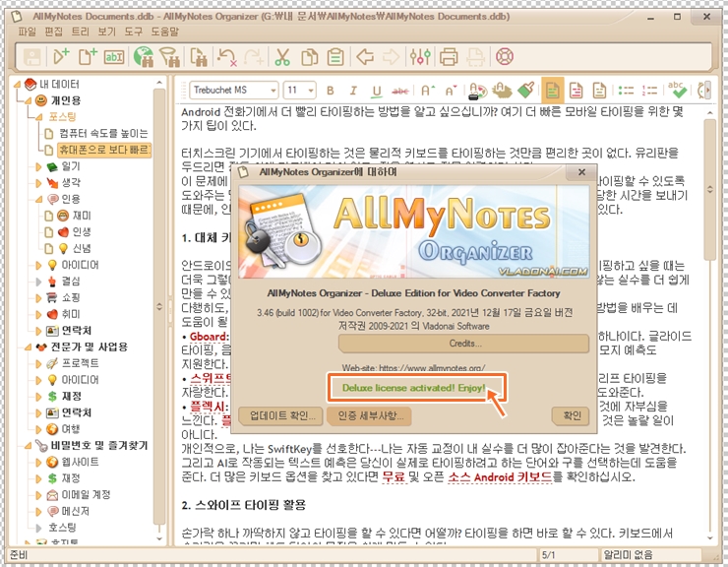728x567 pixels.
Task: Increase font size with the A-up icon
Action: (427, 91)
